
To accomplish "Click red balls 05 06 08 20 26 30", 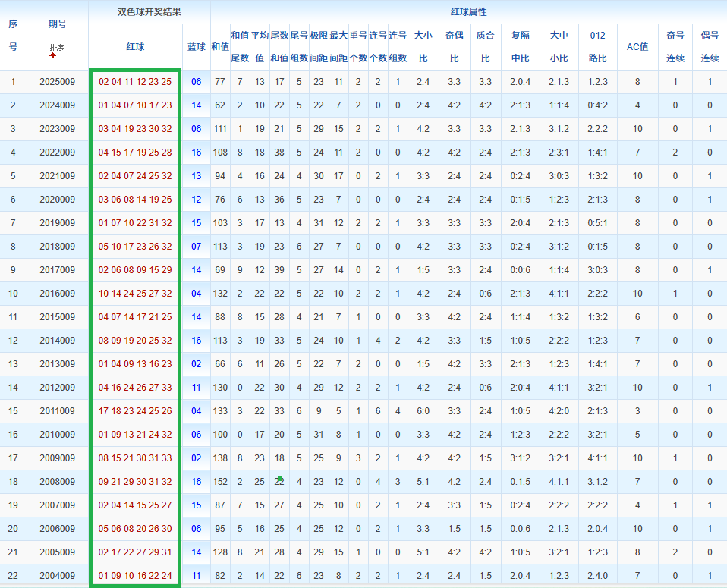I will tap(135, 529).
